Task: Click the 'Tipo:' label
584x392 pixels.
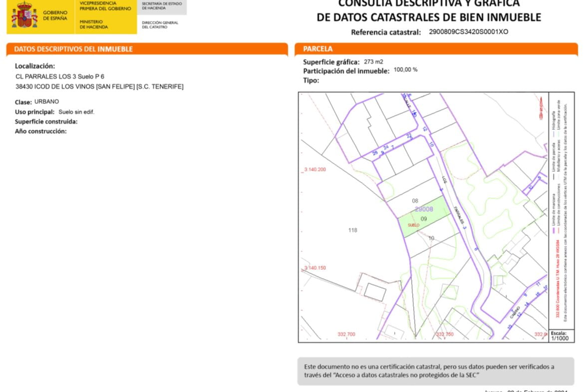Action: pyautogui.click(x=311, y=80)
